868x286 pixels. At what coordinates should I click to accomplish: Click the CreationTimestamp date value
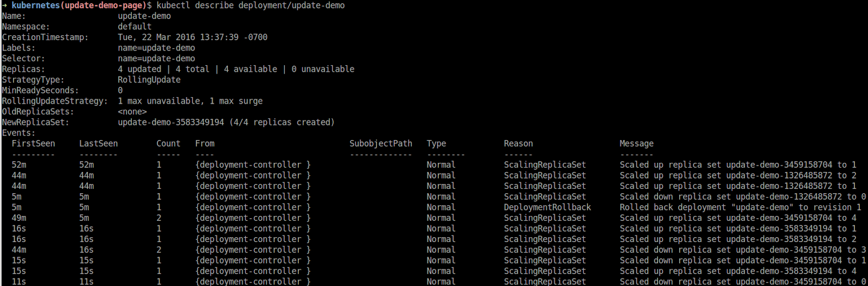tap(193, 37)
